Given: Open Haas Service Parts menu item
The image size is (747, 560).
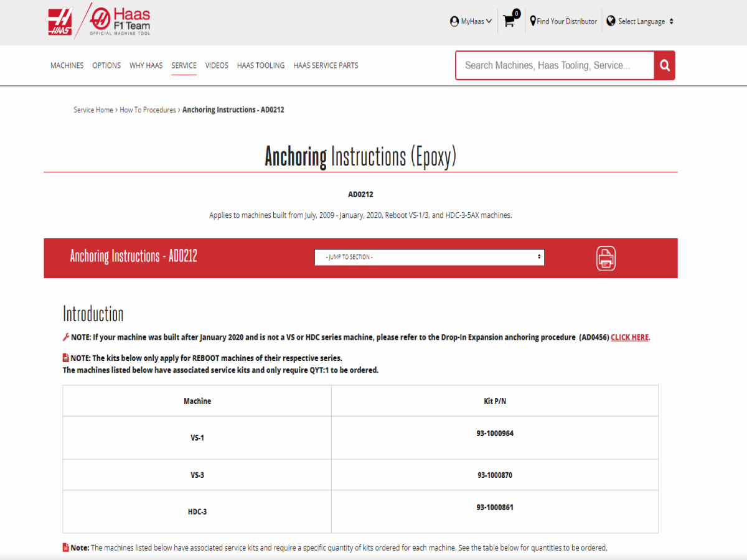Looking at the screenshot, I should (x=326, y=65).
